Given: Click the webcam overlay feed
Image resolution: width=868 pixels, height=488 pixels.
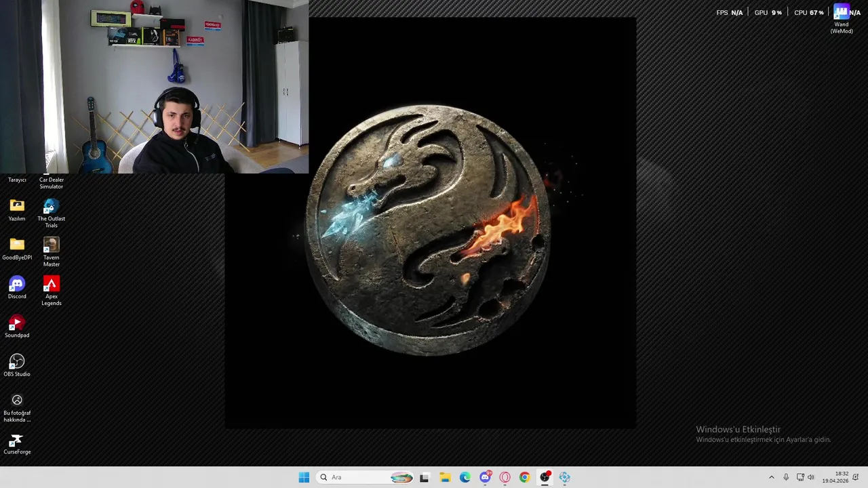Looking at the screenshot, I should pyautogui.click(x=154, y=87).
